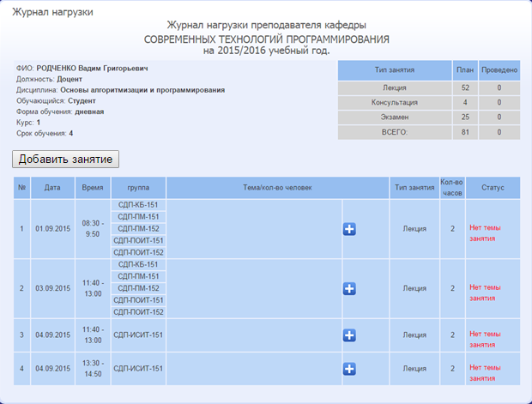Screen dimensions: 532x404
Task: Click the Экзамен row in the plan table
Action: pos(429,118)
